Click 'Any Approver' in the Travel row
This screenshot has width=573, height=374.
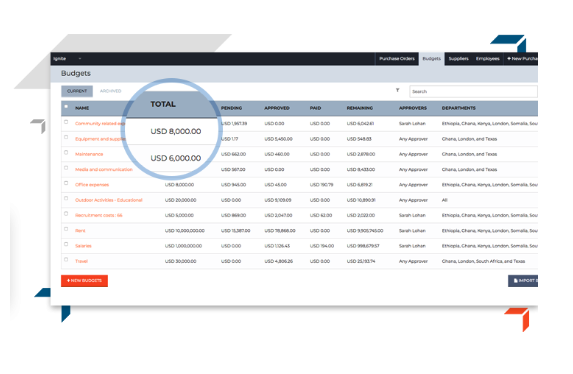[413, 261]
